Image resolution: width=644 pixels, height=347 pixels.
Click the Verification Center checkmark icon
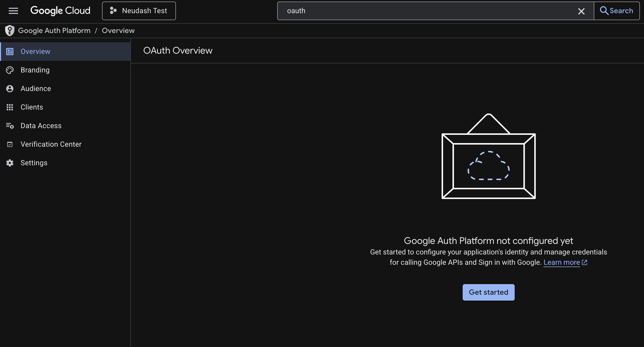click(10, 144)
